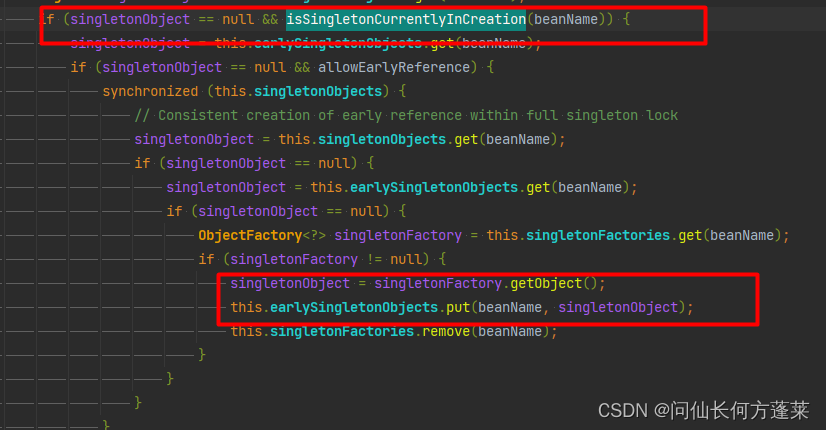Screen dimensions: 826x430
Task: Click the highlighted isSingletonCurrentlyInCreation method call
Action: point(406,19)
